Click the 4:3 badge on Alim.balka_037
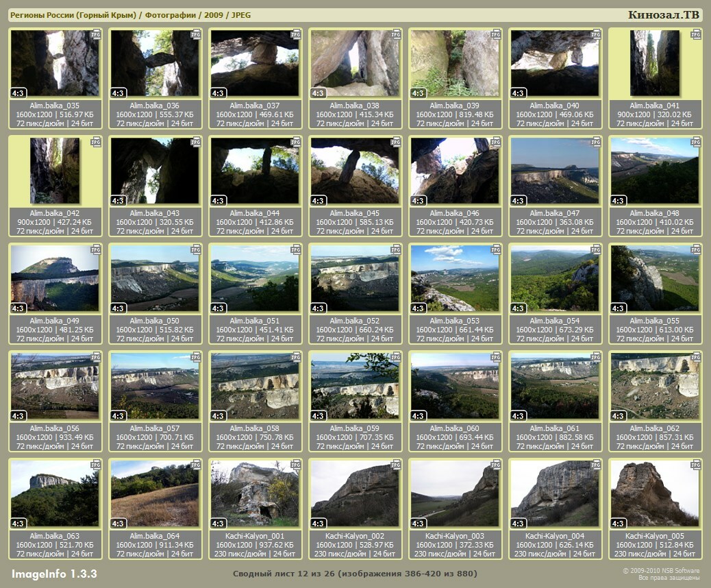Image resolution: width=711 pixels, height=588 pixels. (x=219, y=93)
